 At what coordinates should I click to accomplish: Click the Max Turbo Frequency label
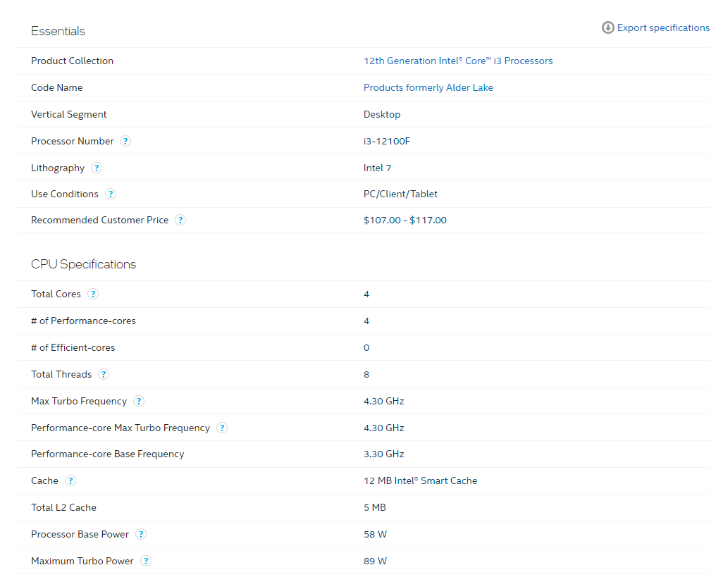tap(79, 401)
